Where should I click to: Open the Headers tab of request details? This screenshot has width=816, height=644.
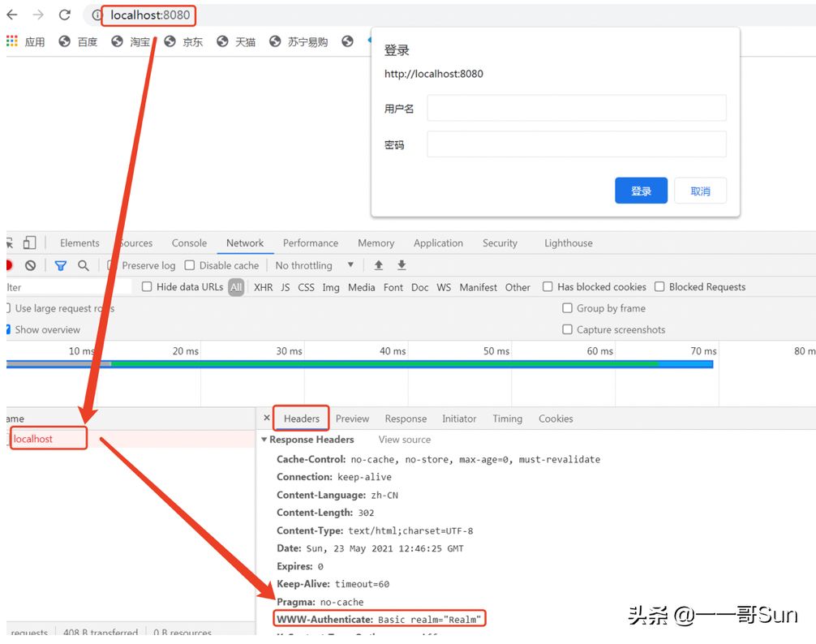tap(302, 419)
